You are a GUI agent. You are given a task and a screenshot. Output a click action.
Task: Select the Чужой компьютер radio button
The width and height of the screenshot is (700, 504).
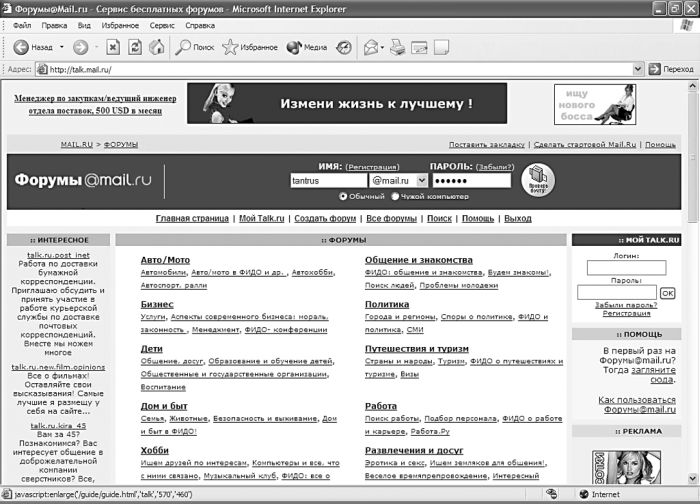coord(395,196)
